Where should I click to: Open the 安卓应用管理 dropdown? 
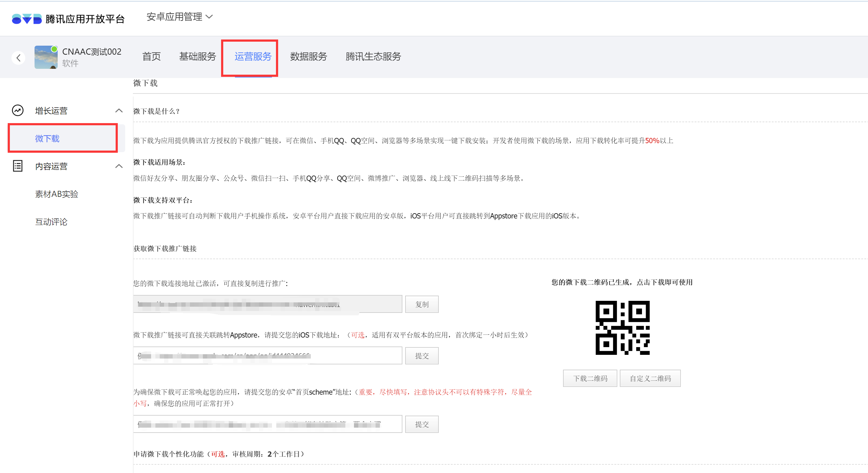(179, 17)
